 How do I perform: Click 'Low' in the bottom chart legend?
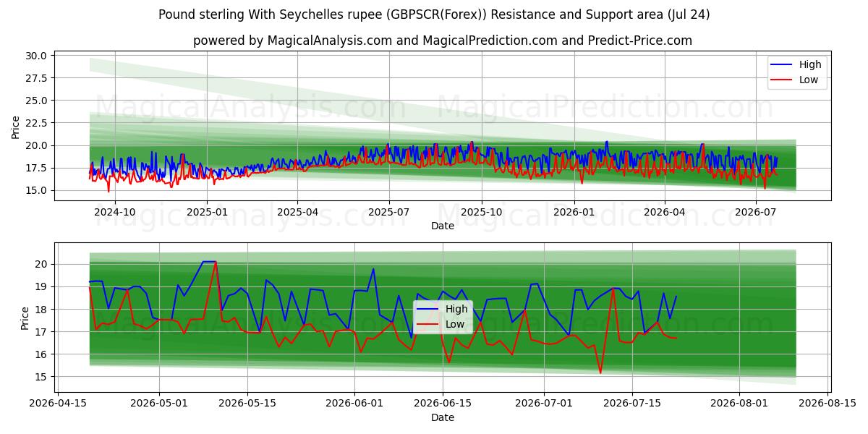[x=455, y=324]
